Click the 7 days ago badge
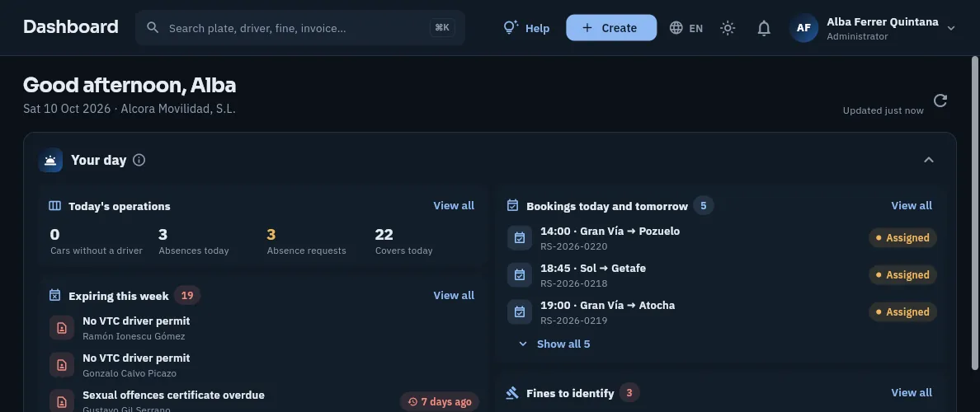This screenshot has height=412, width=980. [x=440, y=401]
